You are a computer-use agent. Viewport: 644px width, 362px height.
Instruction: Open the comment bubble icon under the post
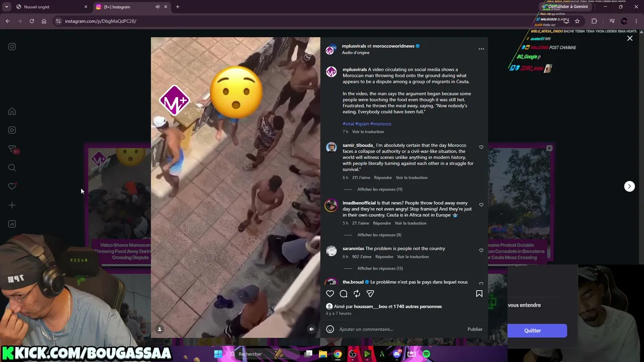click(x=344, y=294)
